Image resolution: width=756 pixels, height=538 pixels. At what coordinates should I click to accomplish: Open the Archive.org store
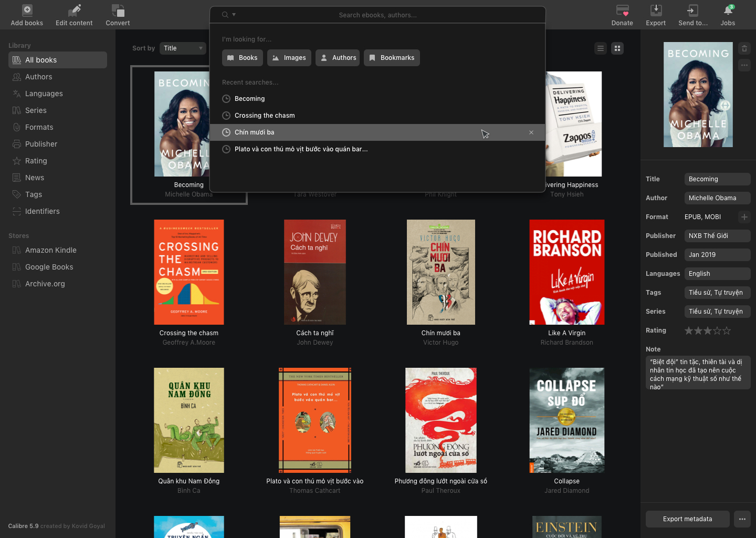58,284
